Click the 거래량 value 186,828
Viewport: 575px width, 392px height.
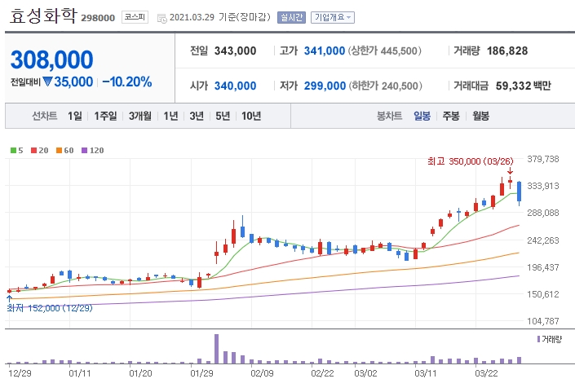coord(507,51)
